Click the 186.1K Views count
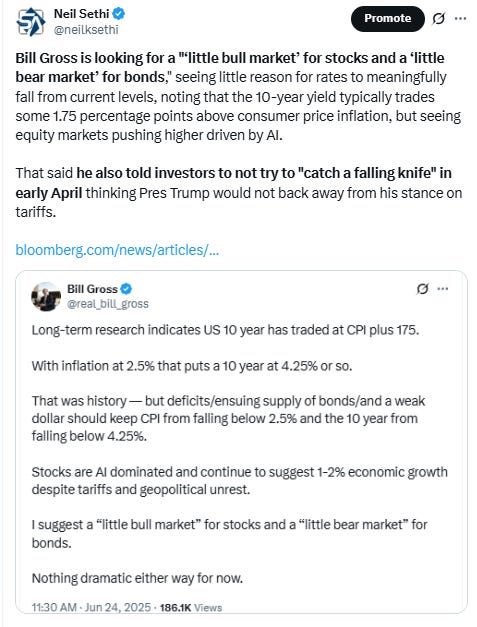Screen dimensions: 477x627 [191, 607]
